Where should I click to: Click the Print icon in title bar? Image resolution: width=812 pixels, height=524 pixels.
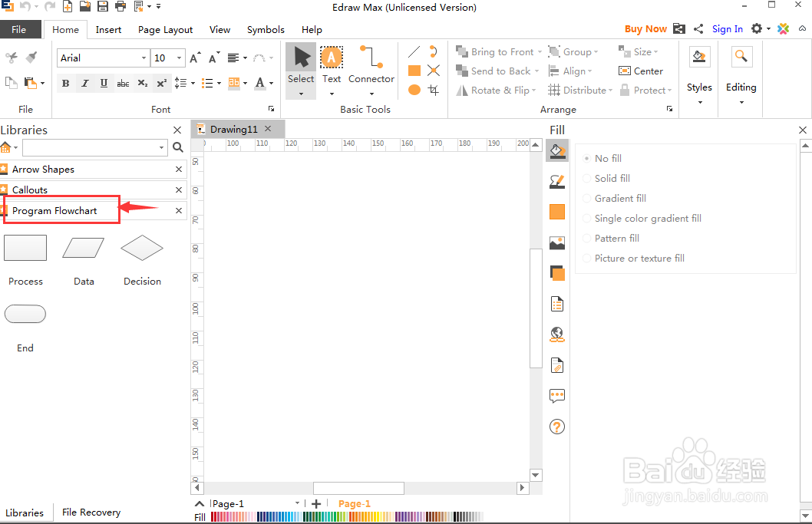[x=120, y=7]
